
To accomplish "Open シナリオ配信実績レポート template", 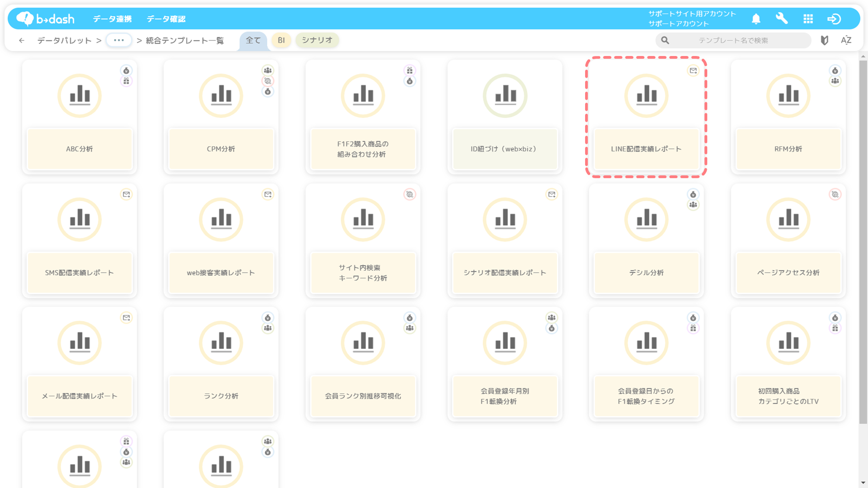I will pos(505,273).
